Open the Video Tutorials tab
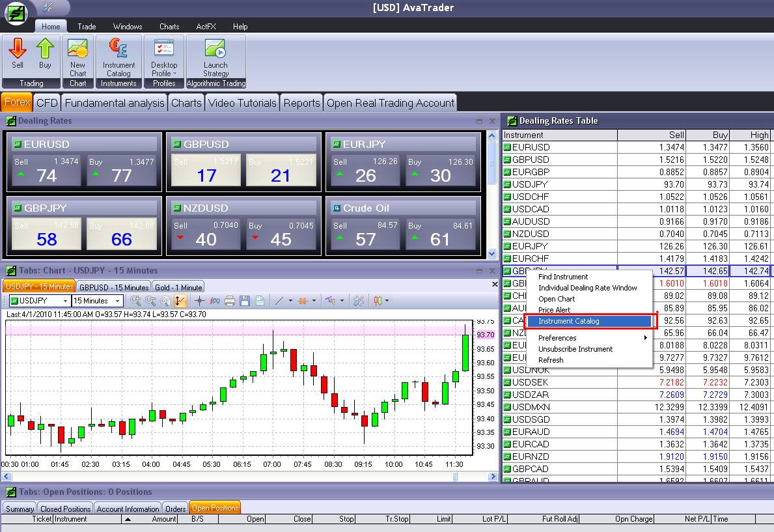 click(242, 103)
